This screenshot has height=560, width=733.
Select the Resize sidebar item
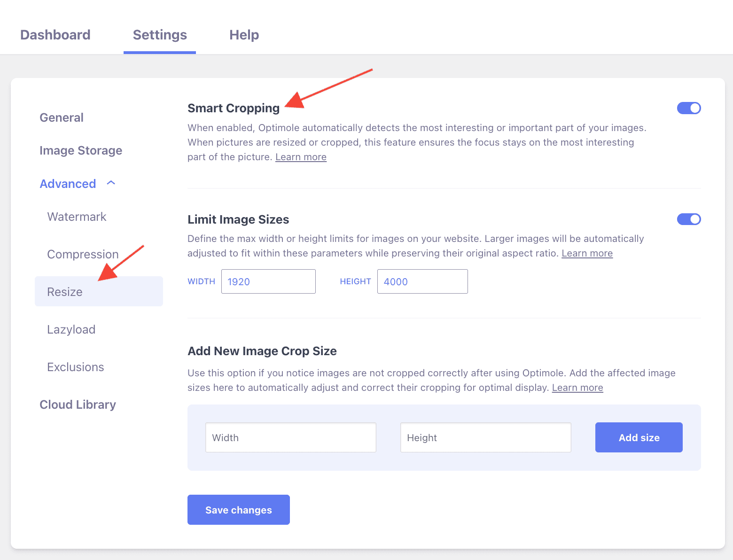click(65, 292)
